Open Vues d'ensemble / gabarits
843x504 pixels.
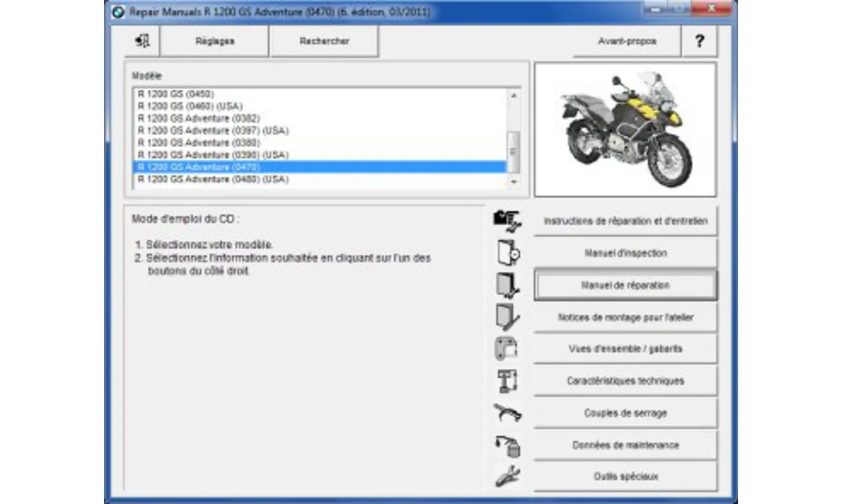click(625, 348)
